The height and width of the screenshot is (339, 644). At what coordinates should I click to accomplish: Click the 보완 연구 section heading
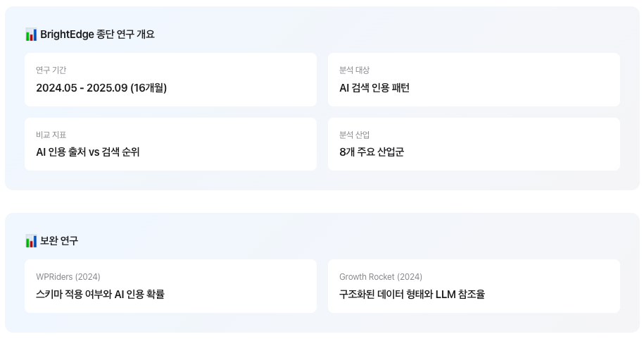(x=59, y=240)
